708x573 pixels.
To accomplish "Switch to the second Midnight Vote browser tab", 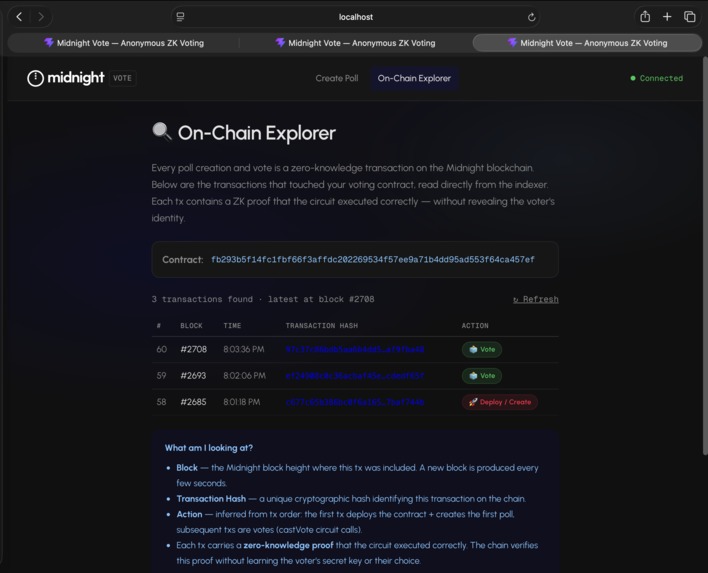I will click(355, 43).
